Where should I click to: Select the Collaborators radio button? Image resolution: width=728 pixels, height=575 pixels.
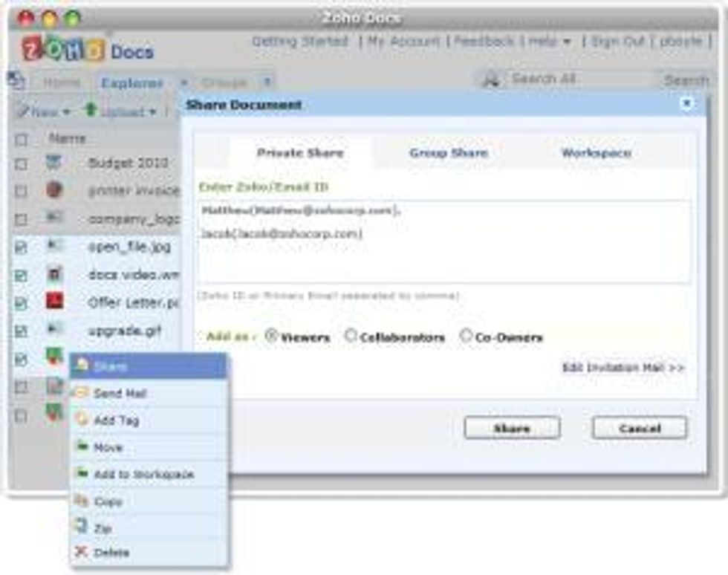tap(351, 336)
